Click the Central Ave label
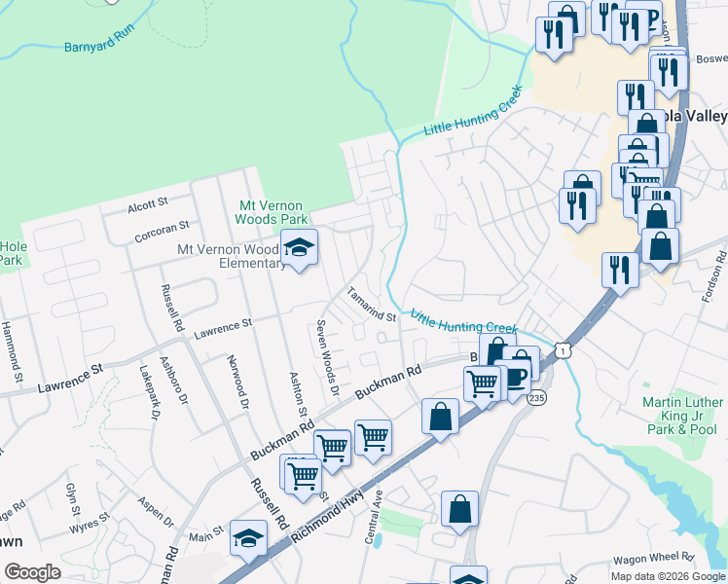Viewport: 728px width, 584px height. [x=374, y=517]
